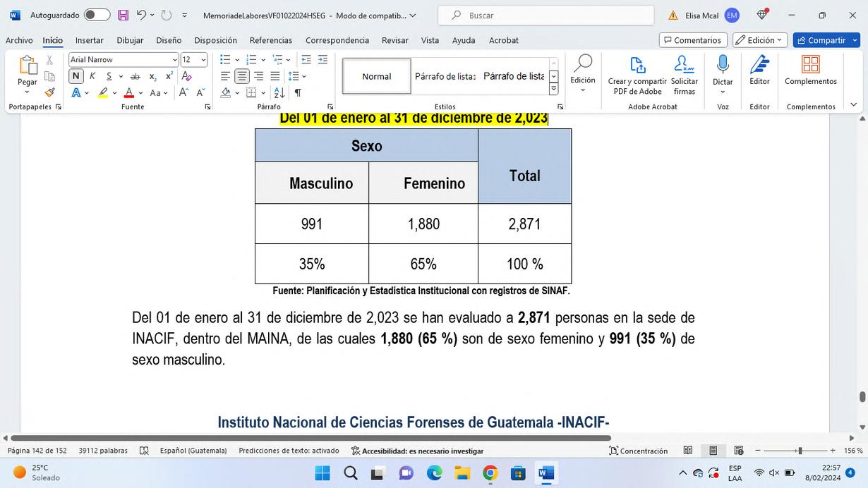This screenshot has width=868, height=488.
Task: Adjust the zoom slider handle
Action: pyautogui.click(x=800, y=451)
